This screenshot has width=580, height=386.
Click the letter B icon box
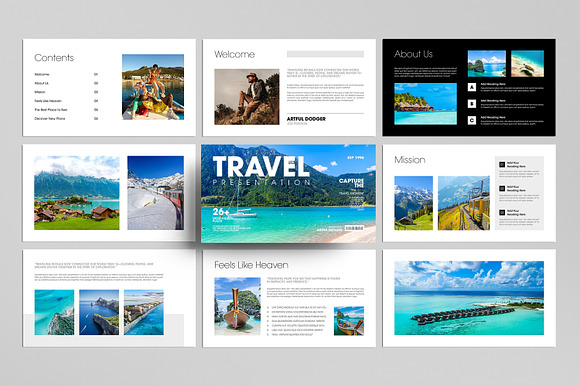point(472,104)
